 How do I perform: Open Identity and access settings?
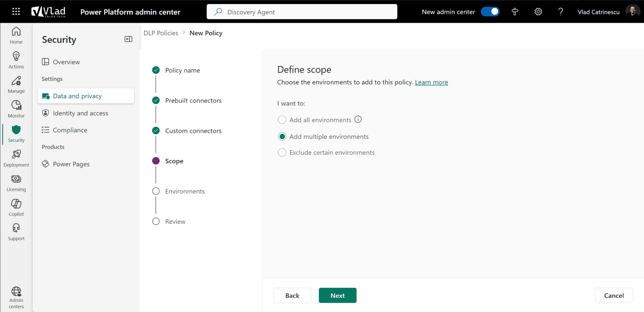80,113
